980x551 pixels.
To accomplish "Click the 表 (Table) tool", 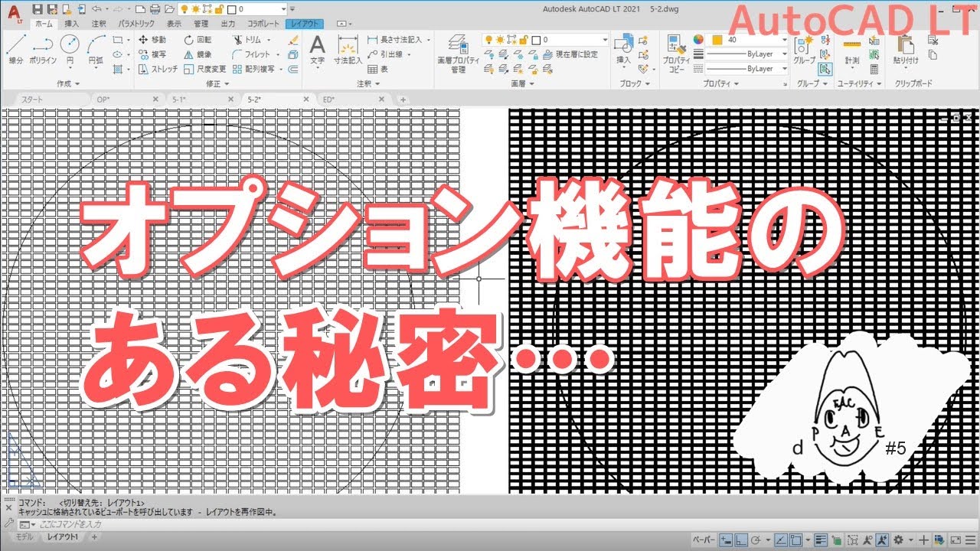I will click(377, 69).
